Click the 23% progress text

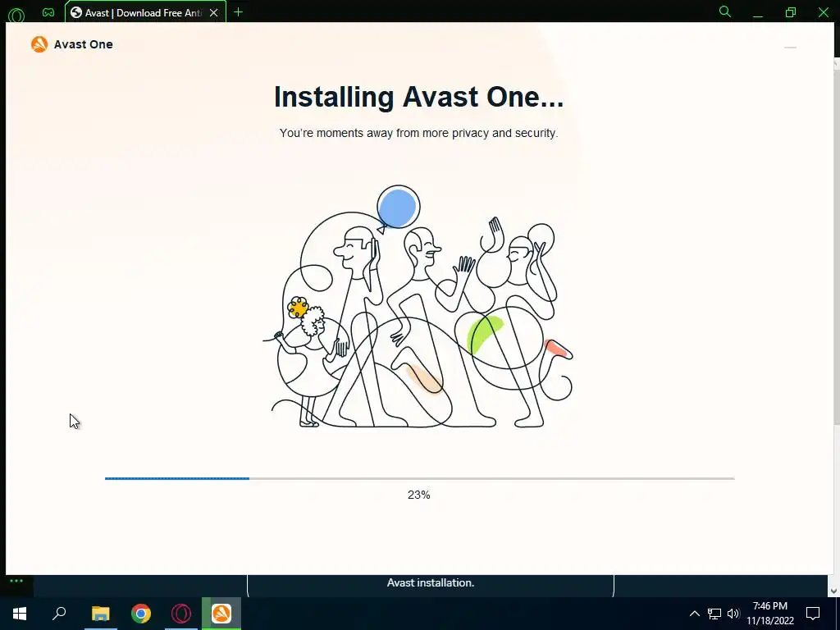pos(419,495)
